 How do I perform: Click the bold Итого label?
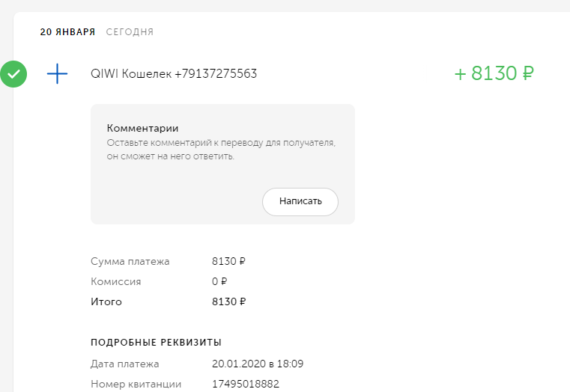(106, 302)
